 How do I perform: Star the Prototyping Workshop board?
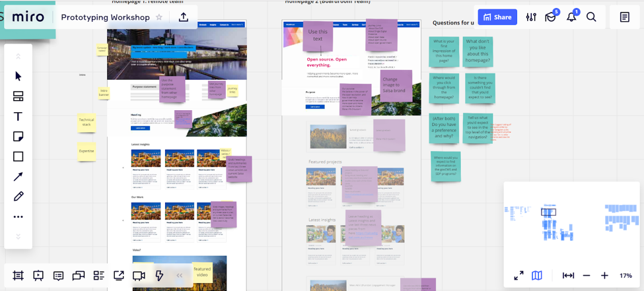[159, 17]
